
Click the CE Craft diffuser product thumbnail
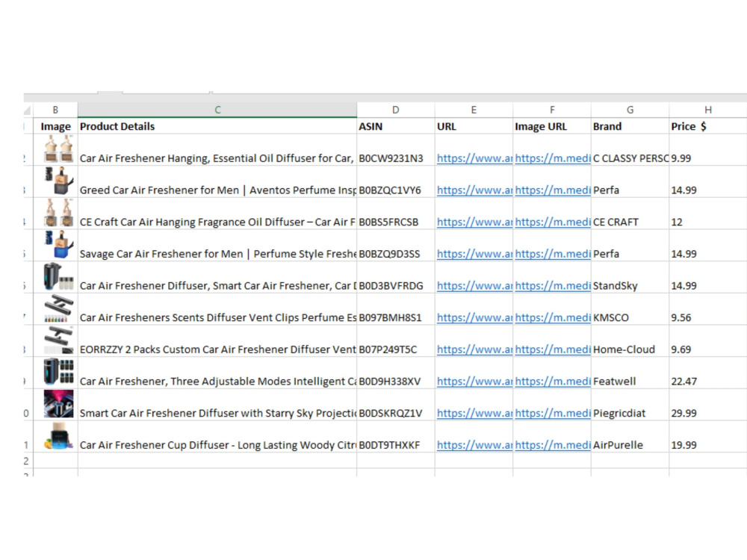[x=58, y=213]
